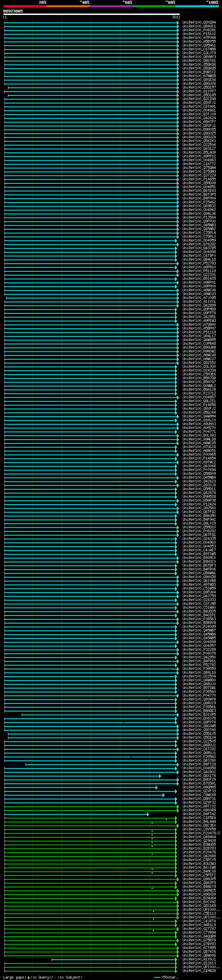Click the red ~20% identity legend bar

[x=25, y=7]
